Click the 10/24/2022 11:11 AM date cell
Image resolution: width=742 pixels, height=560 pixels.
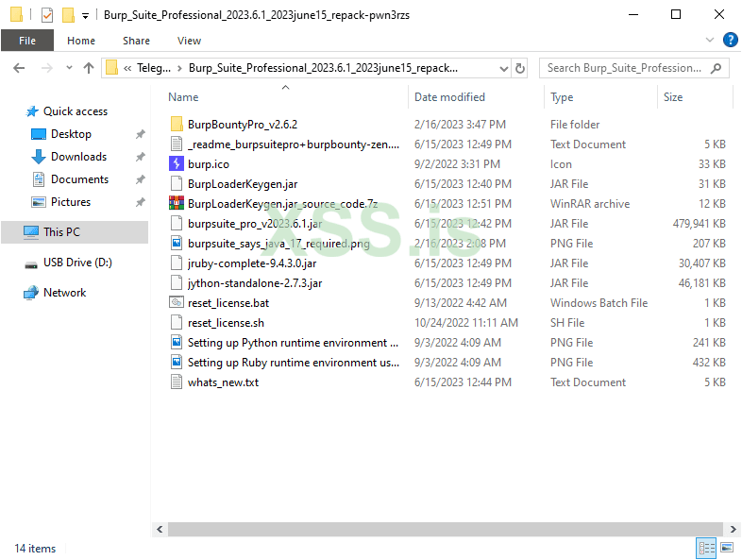(466, 323)
